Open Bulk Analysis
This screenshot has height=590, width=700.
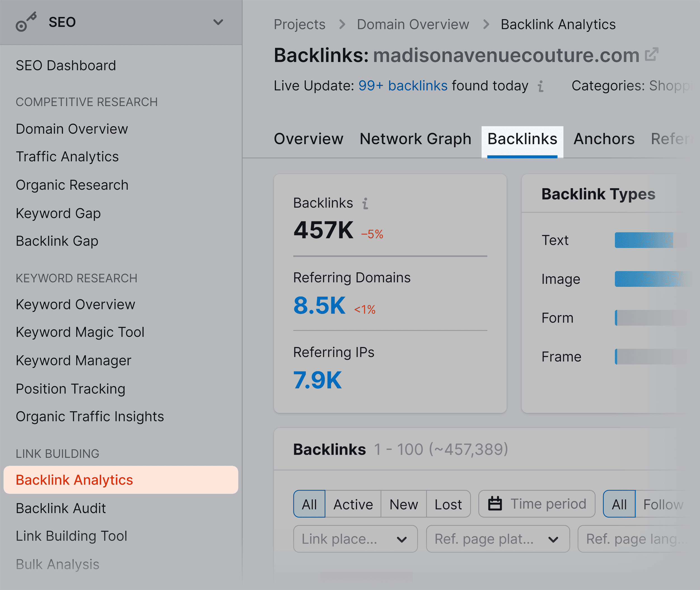[57, 564]
